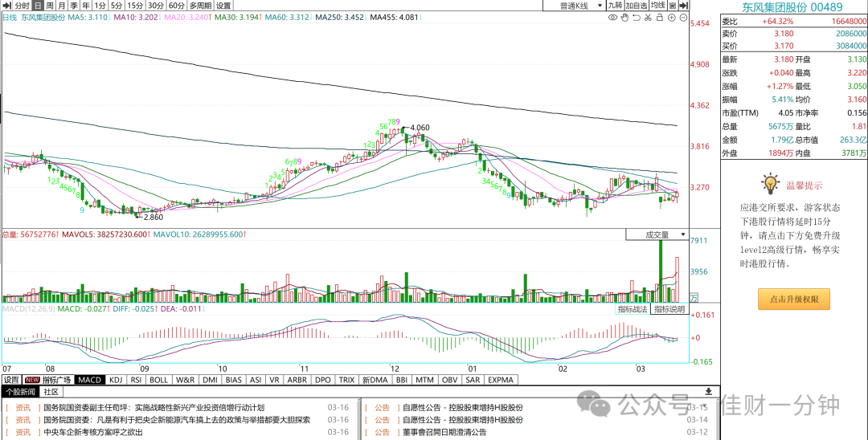Zoom in with the plus icon
Screen dimensions: 868x440
coord(671,17)
